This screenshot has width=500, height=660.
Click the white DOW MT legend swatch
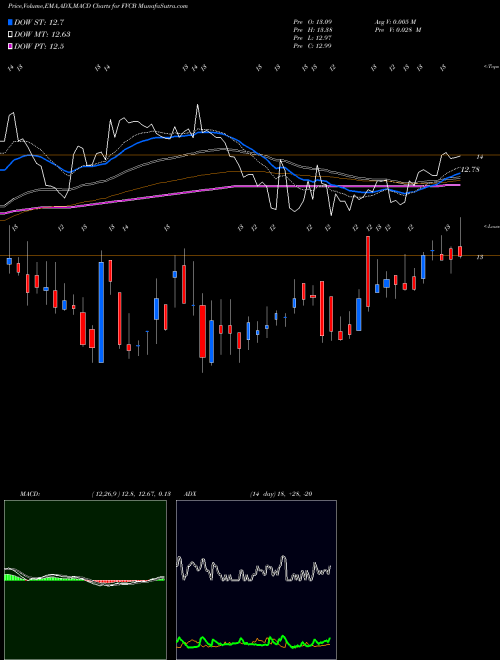[x=11, y=35]
